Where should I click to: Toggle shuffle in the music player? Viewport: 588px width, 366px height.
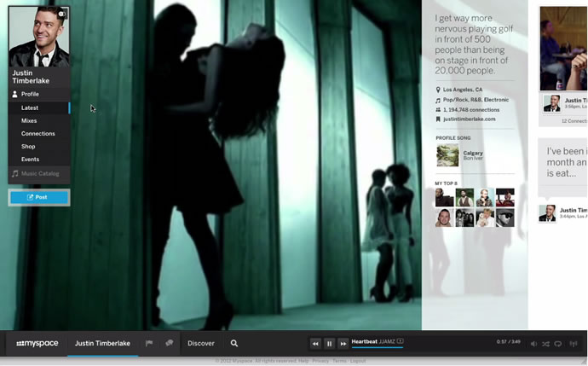(x=545, y=344)
